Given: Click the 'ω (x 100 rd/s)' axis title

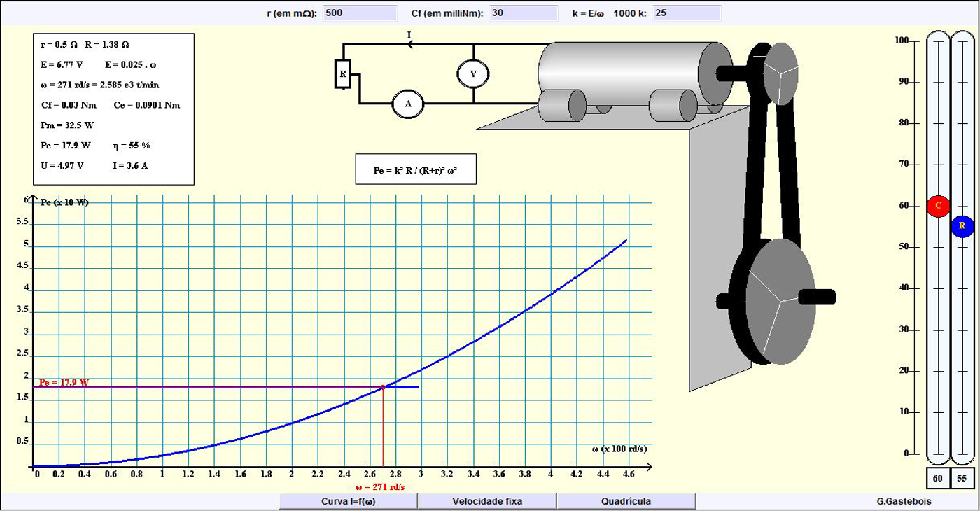Looking at the screenshot, I should (619, 448).
